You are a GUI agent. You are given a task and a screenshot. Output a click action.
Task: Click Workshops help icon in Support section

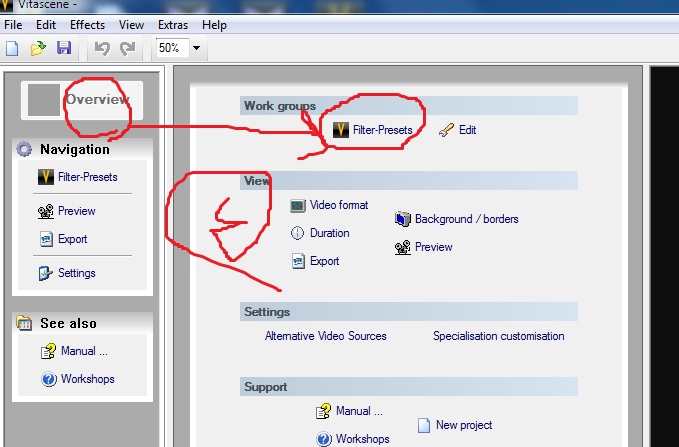[x=323, y=439]
